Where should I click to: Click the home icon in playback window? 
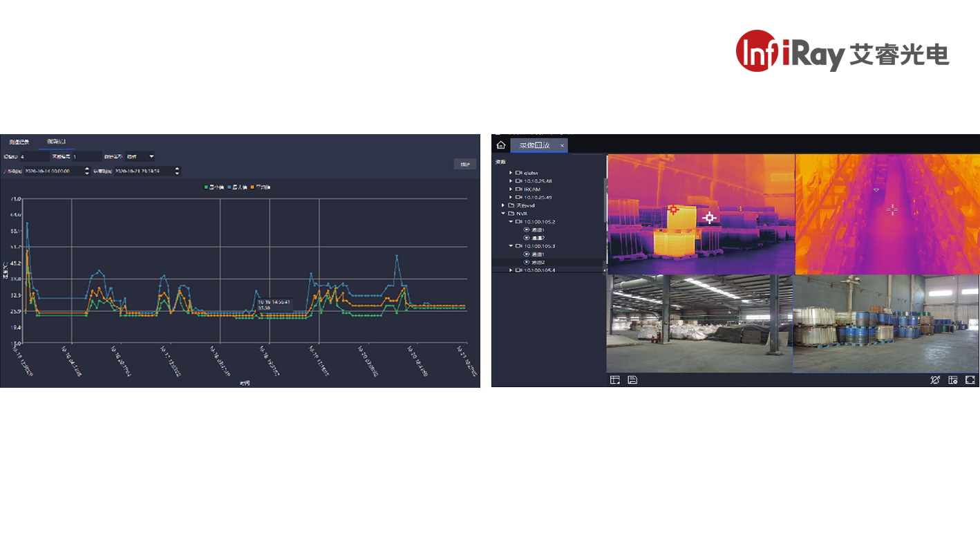501,145
